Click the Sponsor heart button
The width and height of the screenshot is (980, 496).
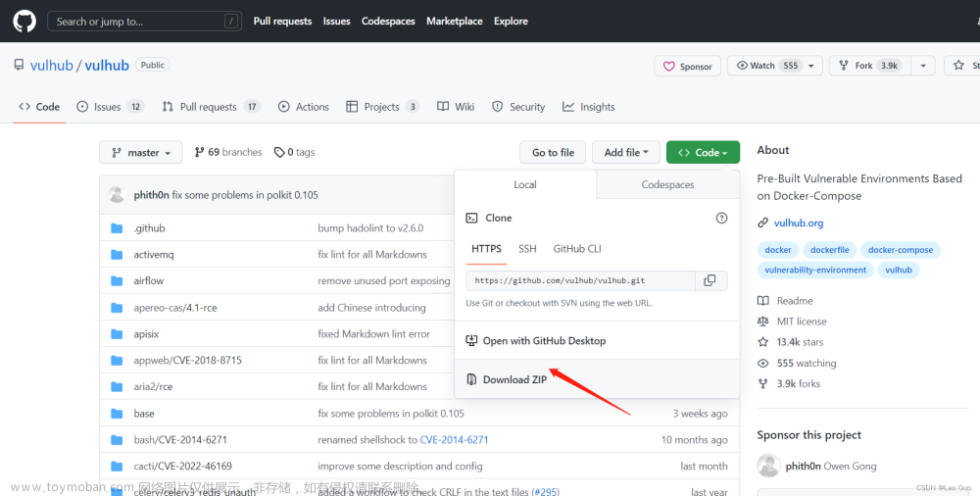click(x=688, y=66)
